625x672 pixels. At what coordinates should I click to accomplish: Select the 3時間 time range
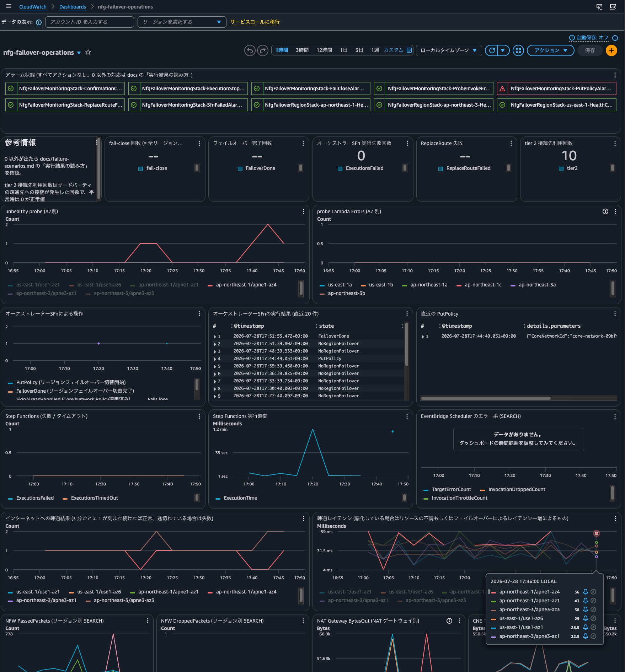coord(302,50)
